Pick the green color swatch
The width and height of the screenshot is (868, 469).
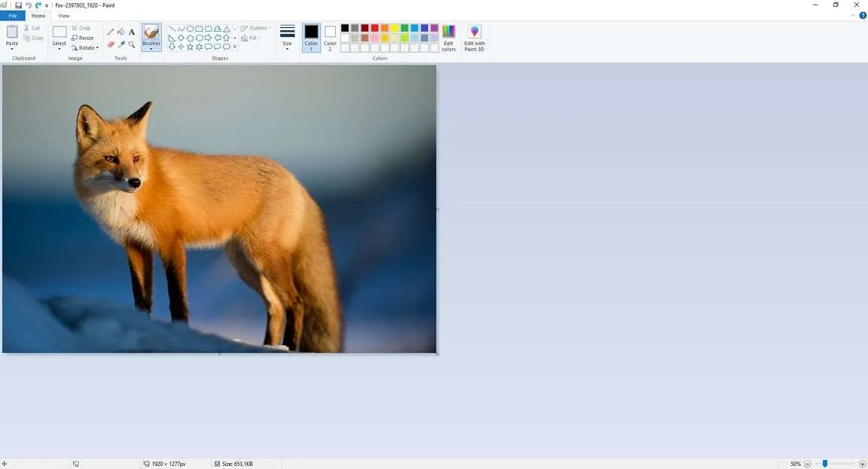[x=405, y=28]
